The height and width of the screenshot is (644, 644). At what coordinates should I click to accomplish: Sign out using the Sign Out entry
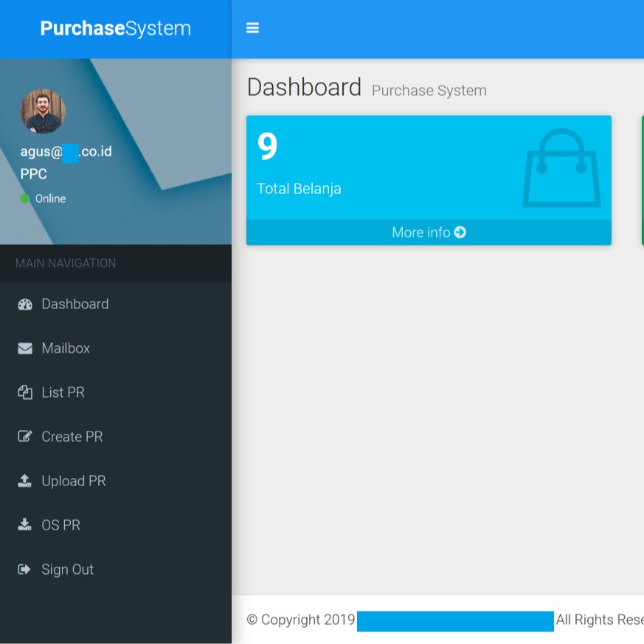point(67,569)
